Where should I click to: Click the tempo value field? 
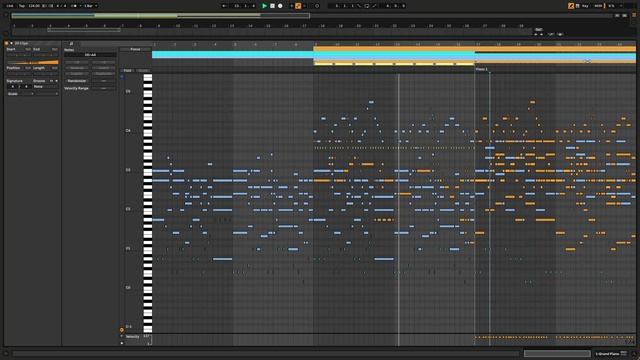point(34,6)
